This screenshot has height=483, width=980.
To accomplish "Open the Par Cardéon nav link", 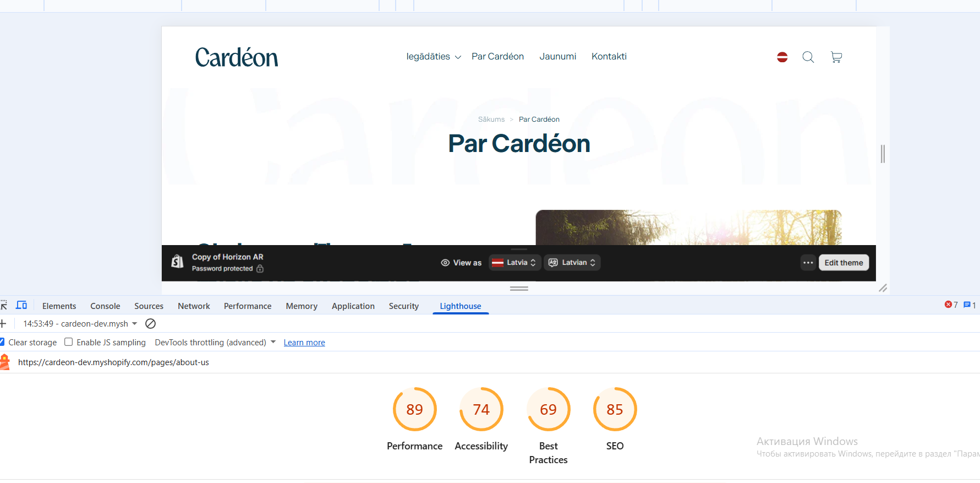I will pyautogui.click(x=497, y=57).
